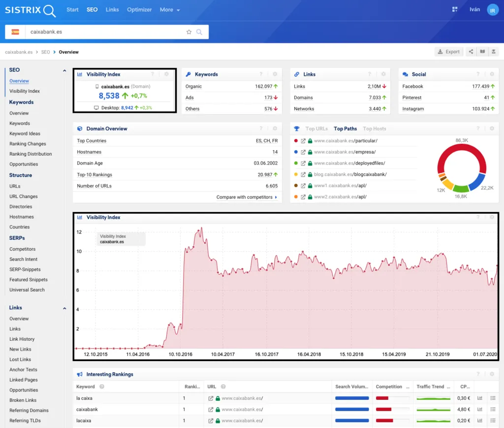Collapse the Links sidebar section chevron
Viewport: 504px width, 428px height.
(64, 308)
